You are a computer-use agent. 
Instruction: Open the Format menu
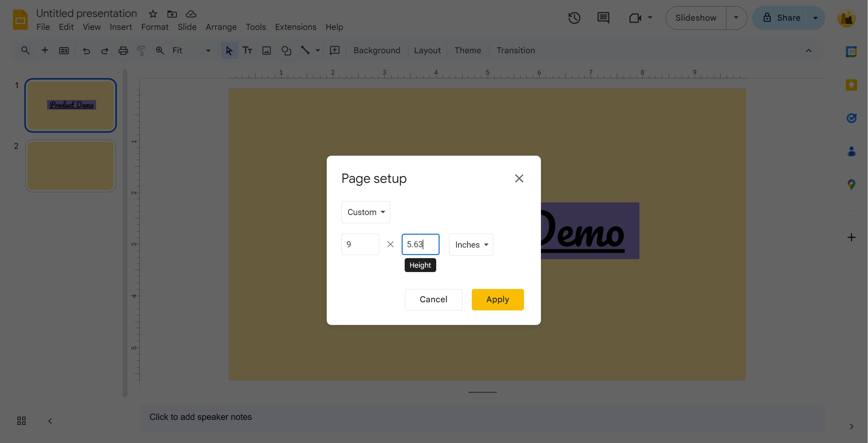tap(155, 27)
